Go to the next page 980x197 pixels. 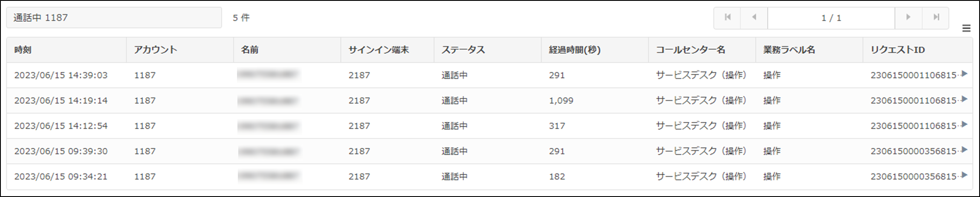(x=908, y=17)
